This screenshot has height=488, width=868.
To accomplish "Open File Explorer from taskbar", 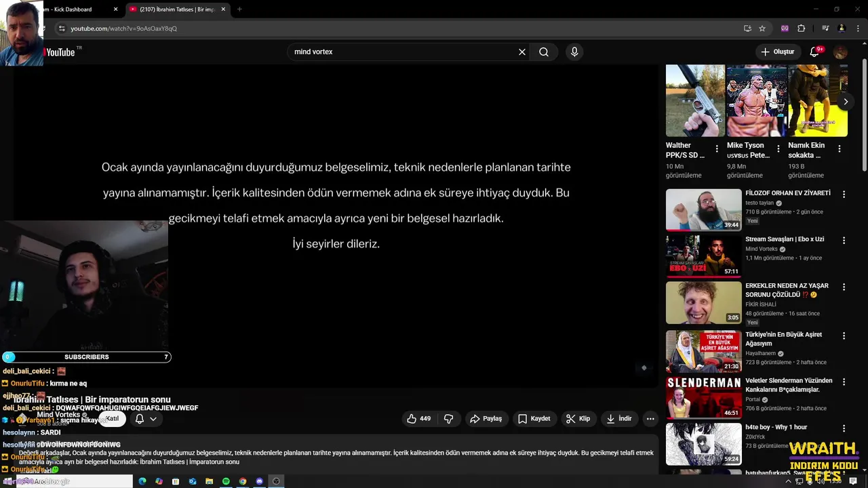I will [210, 481].
